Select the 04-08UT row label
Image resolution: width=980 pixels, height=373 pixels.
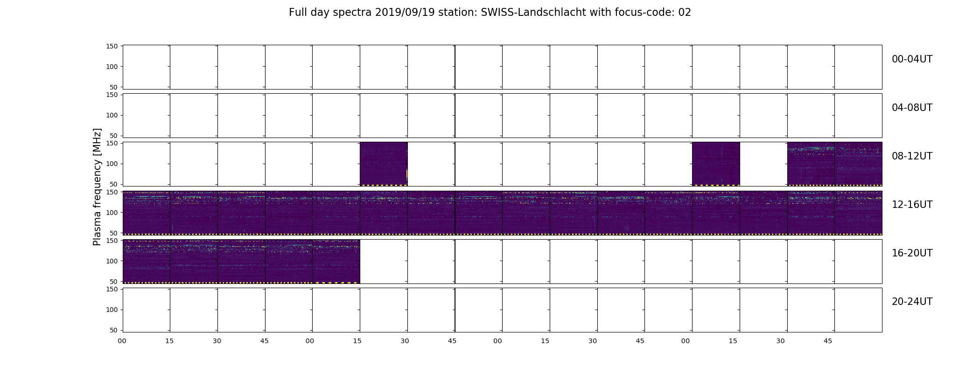[912, 108]
